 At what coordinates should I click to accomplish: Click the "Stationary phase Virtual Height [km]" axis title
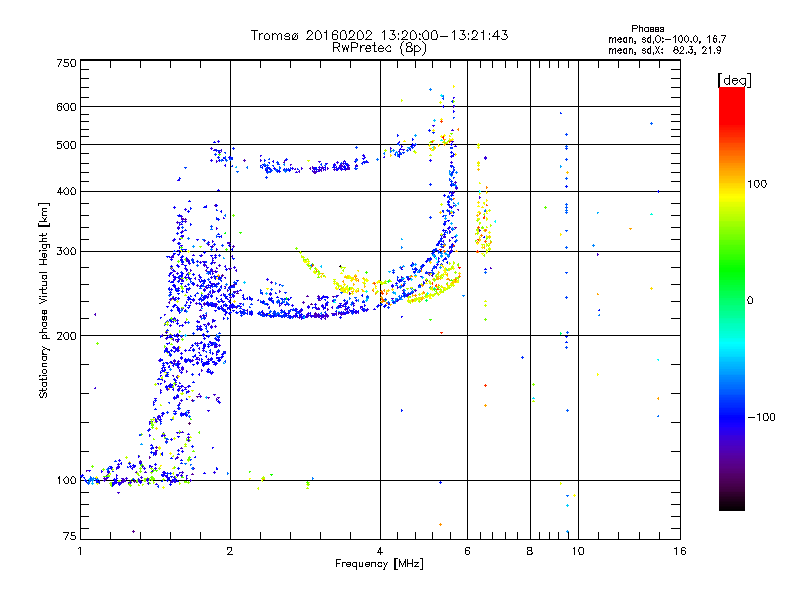(44, 300)
